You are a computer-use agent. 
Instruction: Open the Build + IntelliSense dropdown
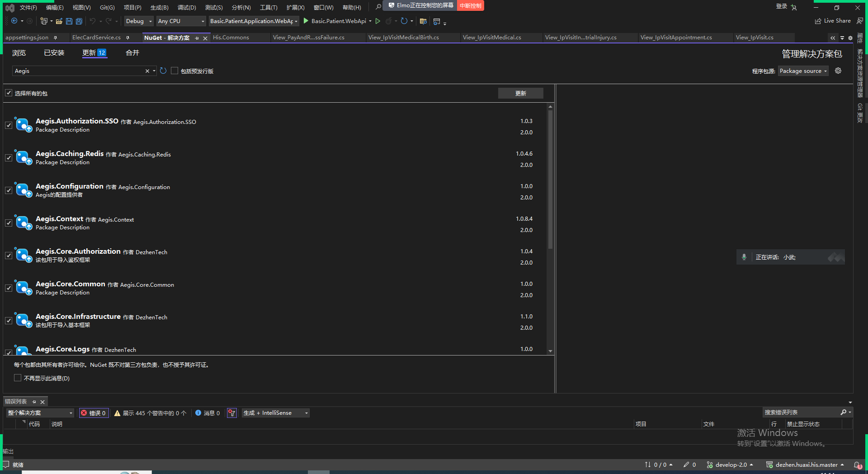(x=276, y=413)
